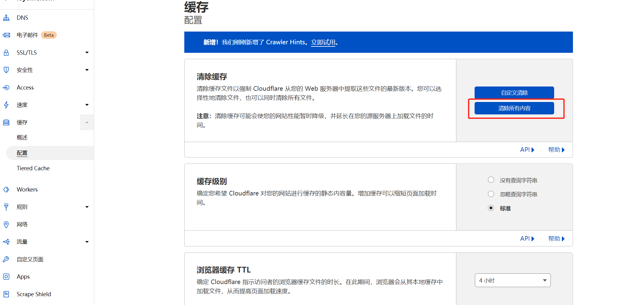
Task: Click the purge everything button
Action: point(514,108)
